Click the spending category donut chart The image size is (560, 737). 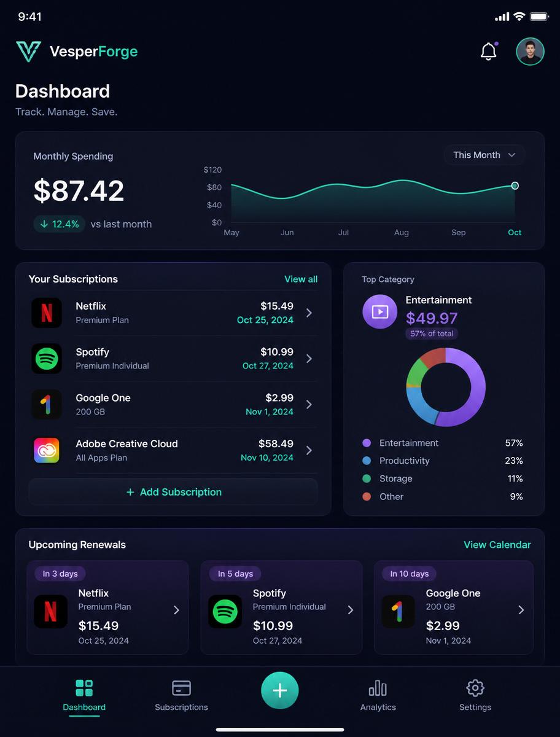[446, 387]
